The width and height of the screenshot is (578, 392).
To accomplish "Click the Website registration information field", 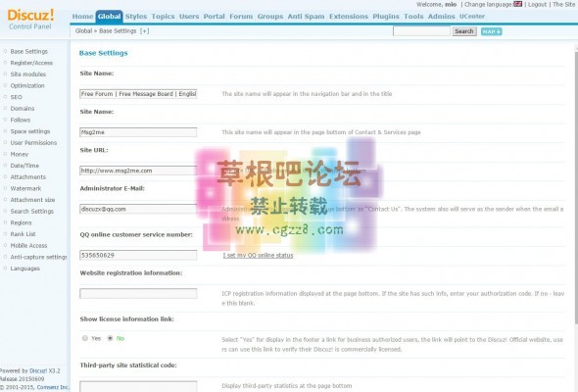I will (138, 294).
